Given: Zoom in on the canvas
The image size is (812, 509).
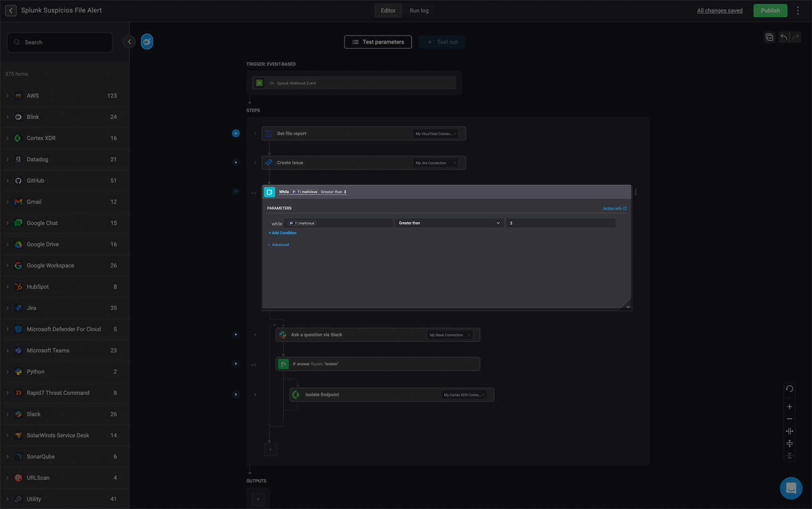Looking at the screenshot, I should point(790,407).
